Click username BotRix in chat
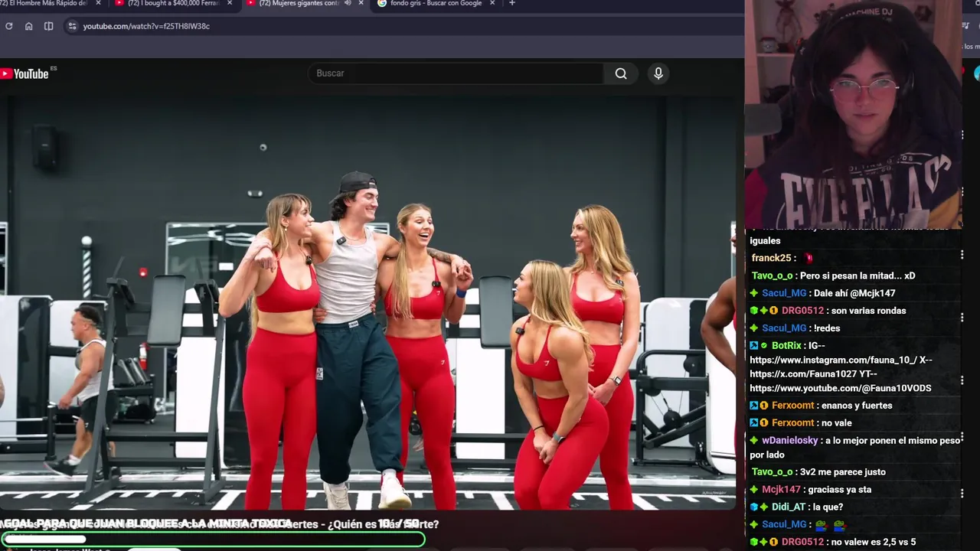Image resolution: width=980 pixels, height=551 pixels. [x=786, y=345]
